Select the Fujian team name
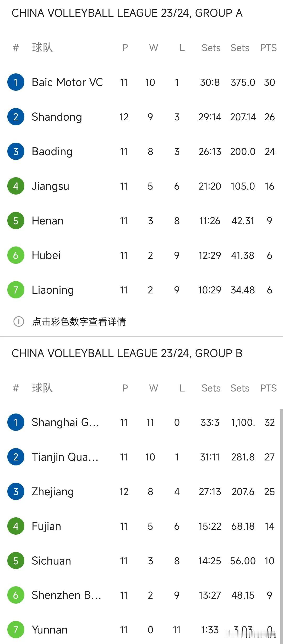 tap(46, 527)
